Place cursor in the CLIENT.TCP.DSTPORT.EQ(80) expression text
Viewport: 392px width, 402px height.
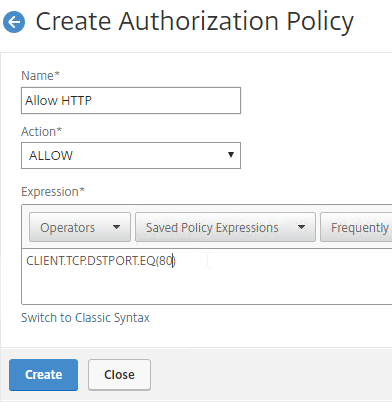[x=101, y=261]
